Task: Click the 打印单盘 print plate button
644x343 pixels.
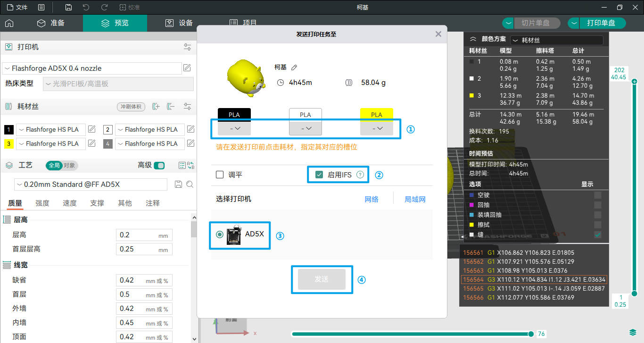Action: click(602, 23)
